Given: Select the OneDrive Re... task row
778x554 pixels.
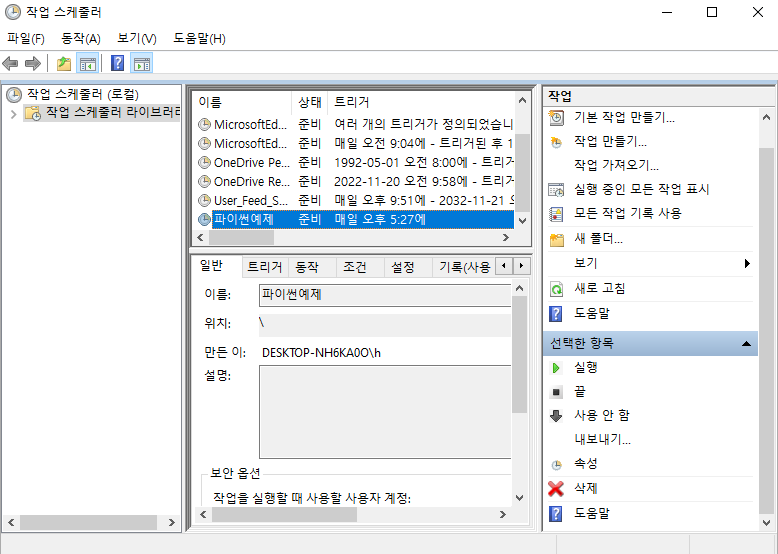Looking at the screenshot, I should coord(355,182).
